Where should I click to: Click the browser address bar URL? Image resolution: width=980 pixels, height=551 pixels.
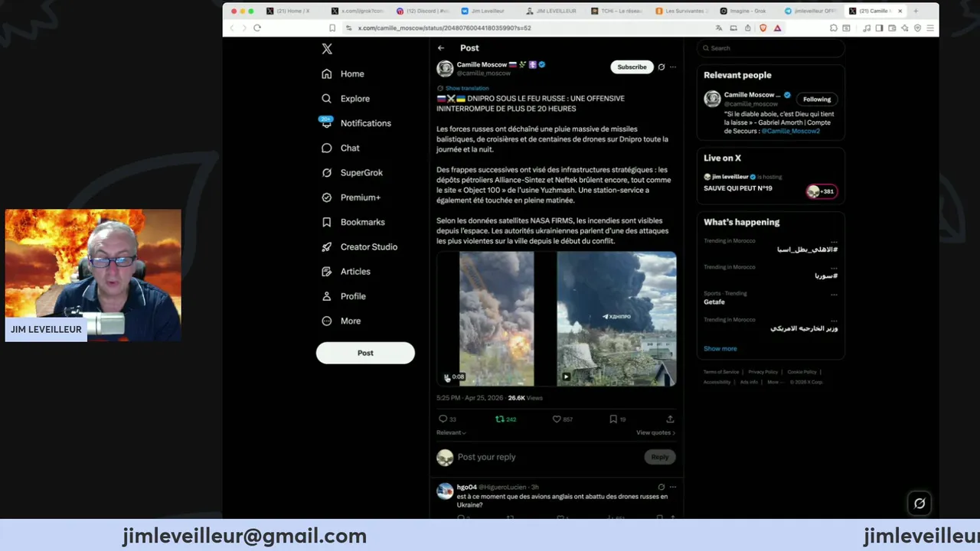point(444,28)
